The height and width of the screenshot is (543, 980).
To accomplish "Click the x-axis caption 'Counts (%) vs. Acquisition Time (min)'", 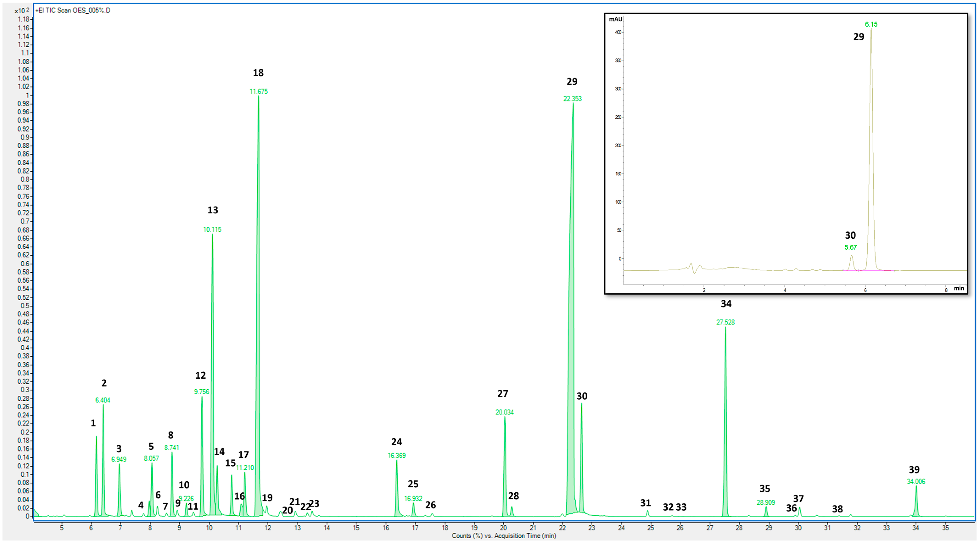I will click(504, 536).
